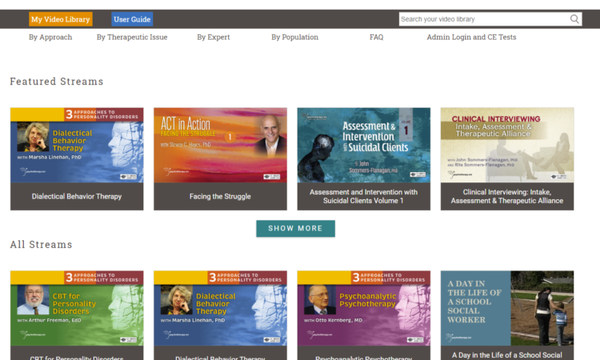Open All Streams Dialectical Behavior Therapy thumbnail
600x360 pixels.
[220, 308]
